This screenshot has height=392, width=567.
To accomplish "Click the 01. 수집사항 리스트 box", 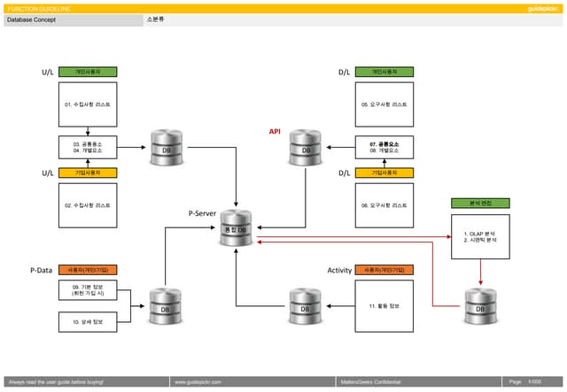I will [88, 104].
